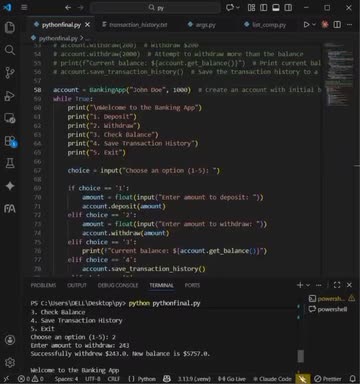
Task: Click line number 58 in the gutter
Action: 37,90
